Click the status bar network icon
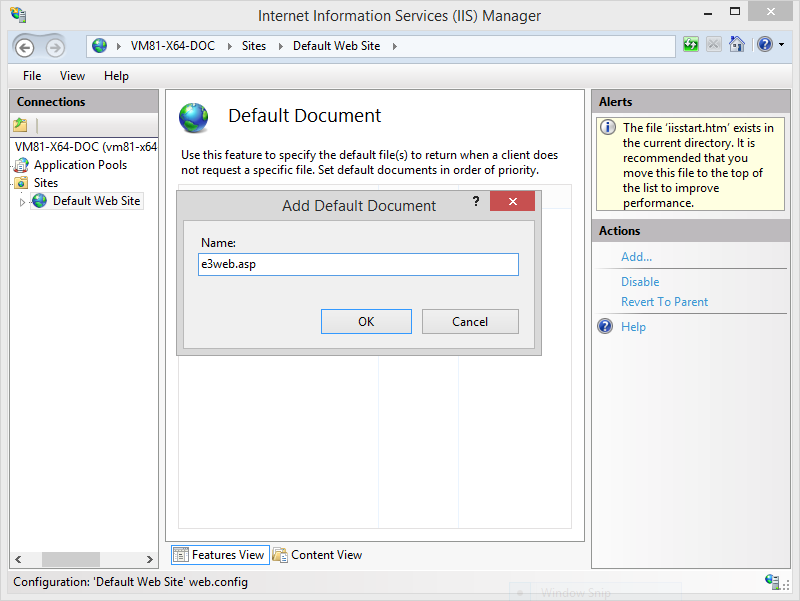Viewport: 800px width, 601px height. 772,581
